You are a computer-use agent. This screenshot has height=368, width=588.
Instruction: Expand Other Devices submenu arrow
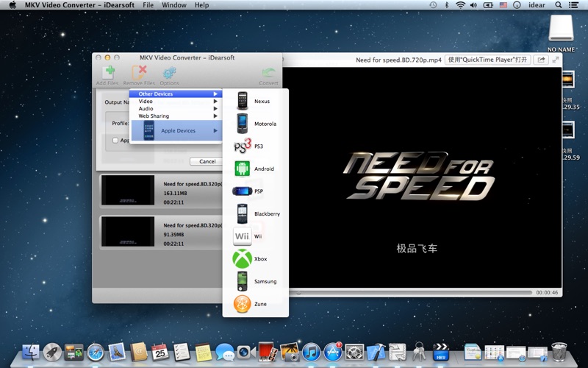[215, 94]
